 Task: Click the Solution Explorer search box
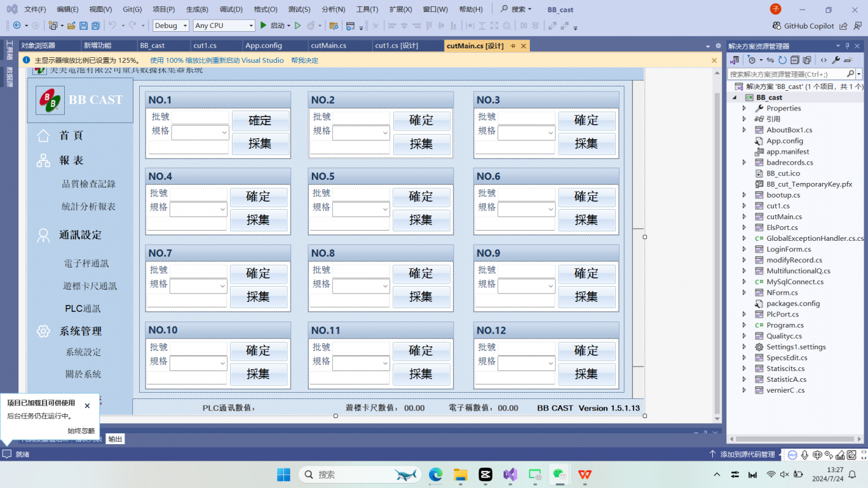(787, 74)
